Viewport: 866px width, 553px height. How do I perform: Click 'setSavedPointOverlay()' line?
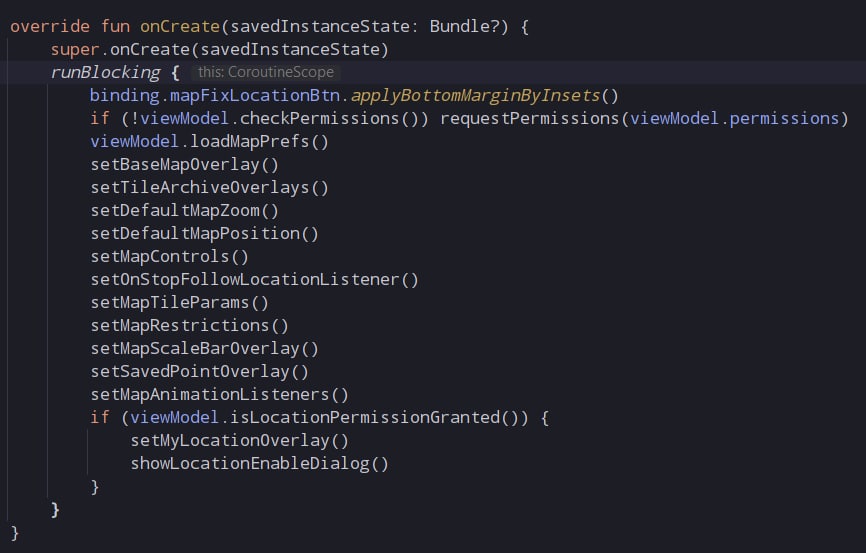199,372
